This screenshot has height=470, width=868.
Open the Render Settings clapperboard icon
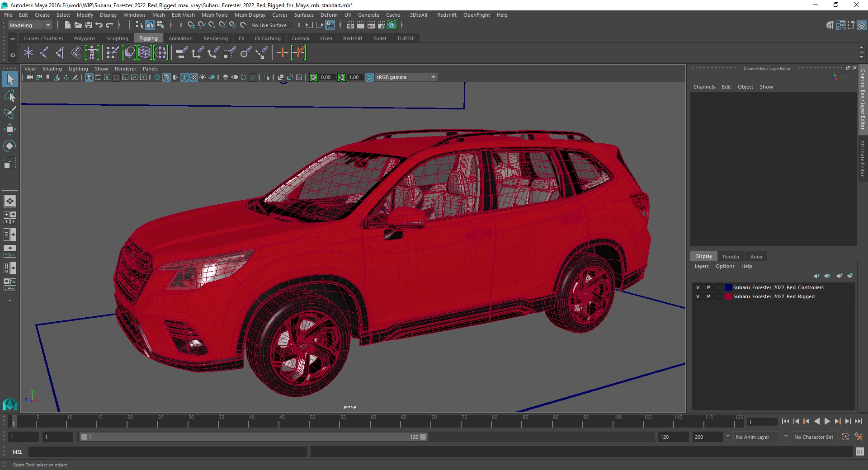tap(382, 25)
